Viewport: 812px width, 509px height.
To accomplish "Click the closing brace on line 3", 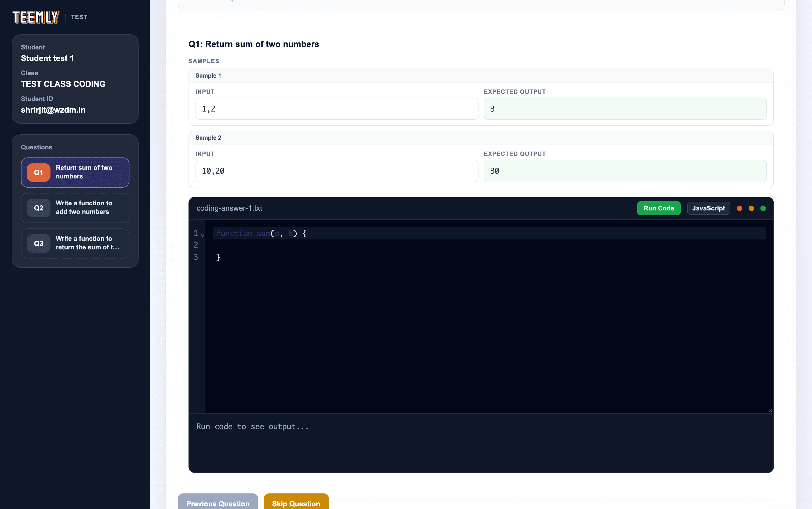I will point(218,257).
